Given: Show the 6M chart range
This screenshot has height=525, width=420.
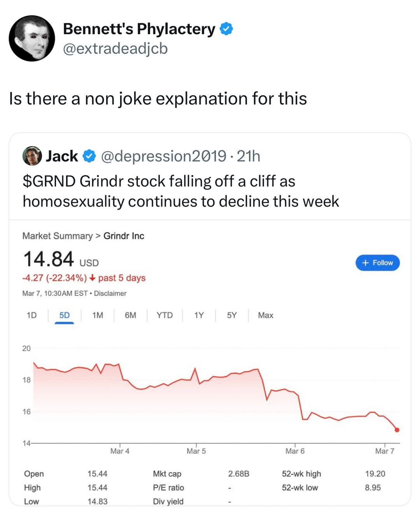Looking at the screenshot, I should pos(130,315).
